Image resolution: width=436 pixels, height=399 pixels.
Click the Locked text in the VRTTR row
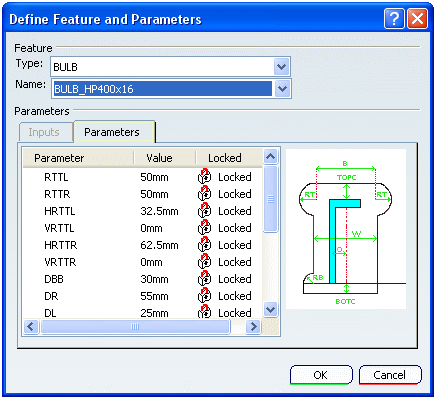pos(235,262)
